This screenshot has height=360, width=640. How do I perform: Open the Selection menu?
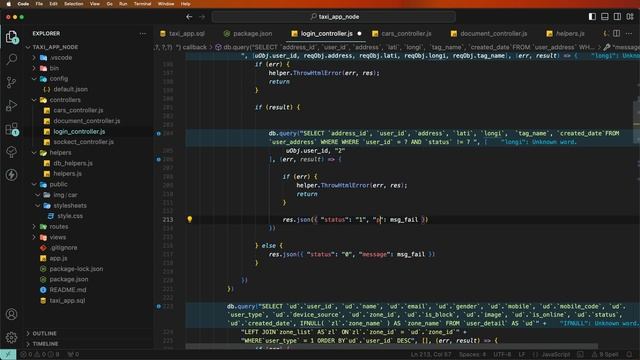click(x=74, y=4)
